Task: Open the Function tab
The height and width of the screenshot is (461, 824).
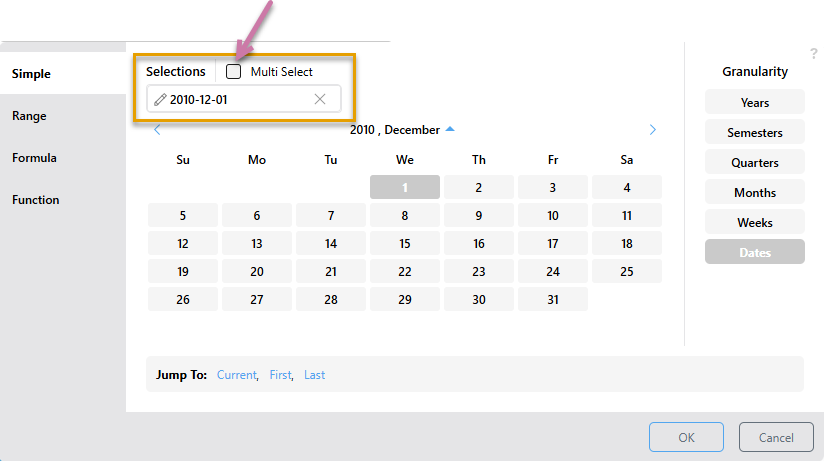Action: click(x=36, y=200)
